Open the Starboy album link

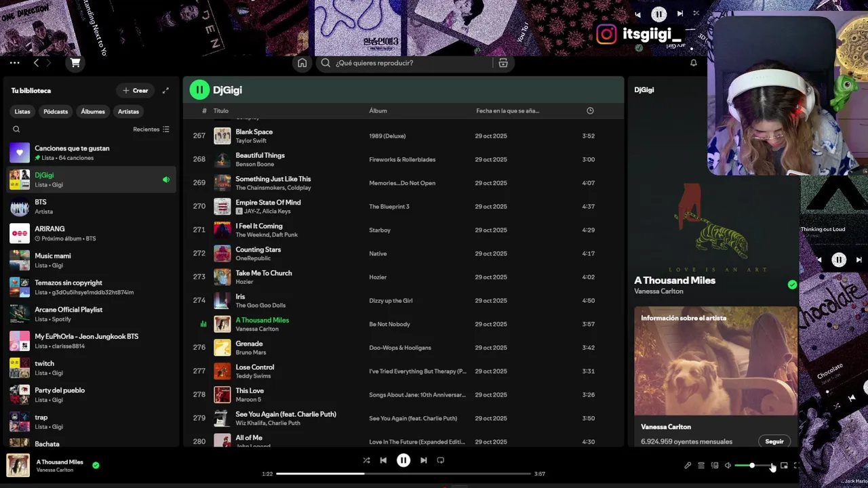380,230
